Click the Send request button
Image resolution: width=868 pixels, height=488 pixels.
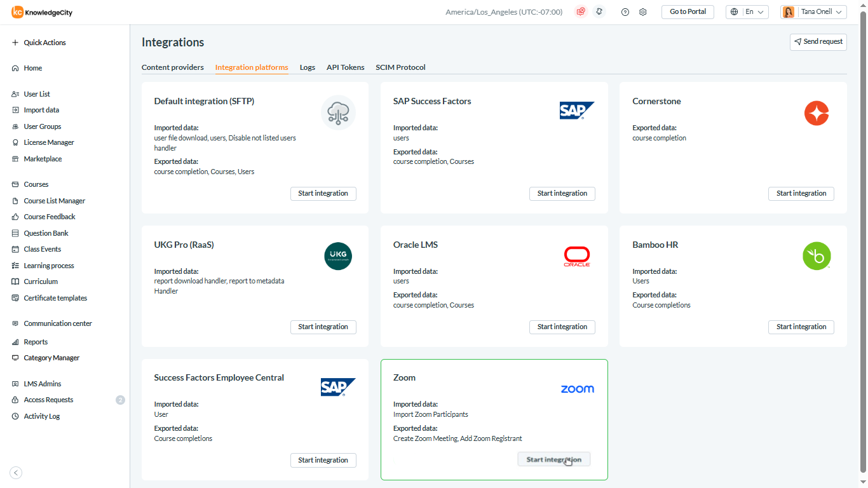pos(818,42)
